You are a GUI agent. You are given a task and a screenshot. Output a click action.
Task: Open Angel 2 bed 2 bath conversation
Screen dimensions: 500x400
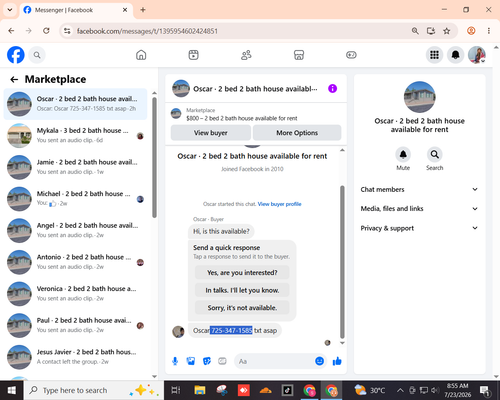[x=75, y=230]
